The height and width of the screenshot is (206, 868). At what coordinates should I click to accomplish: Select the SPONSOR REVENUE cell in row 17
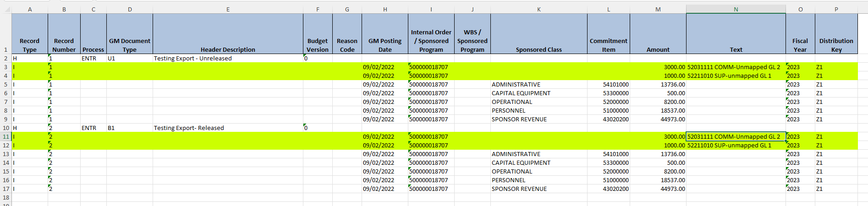click(x=519, y=189)
